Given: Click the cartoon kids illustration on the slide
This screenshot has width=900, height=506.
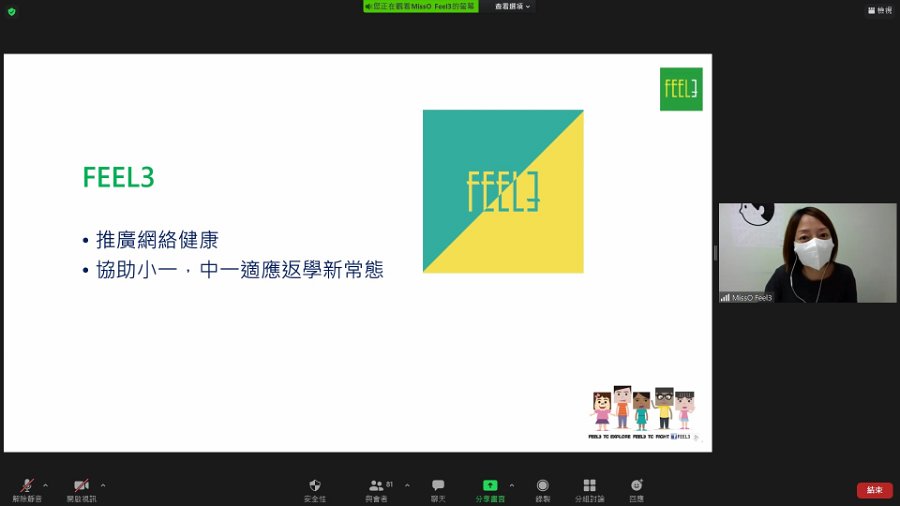Looking at the screenshot, I should click(643, 408).
